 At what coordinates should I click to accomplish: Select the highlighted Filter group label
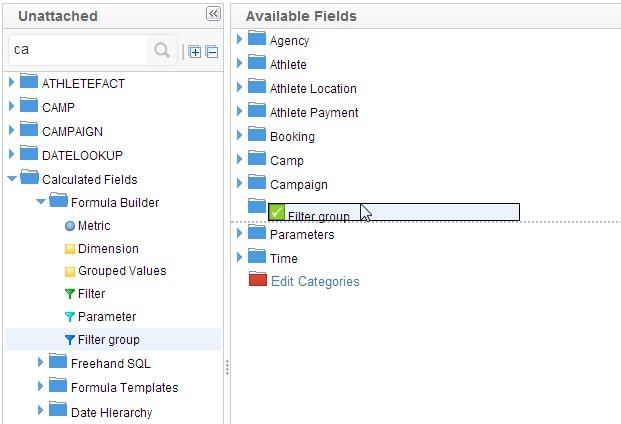109,340
